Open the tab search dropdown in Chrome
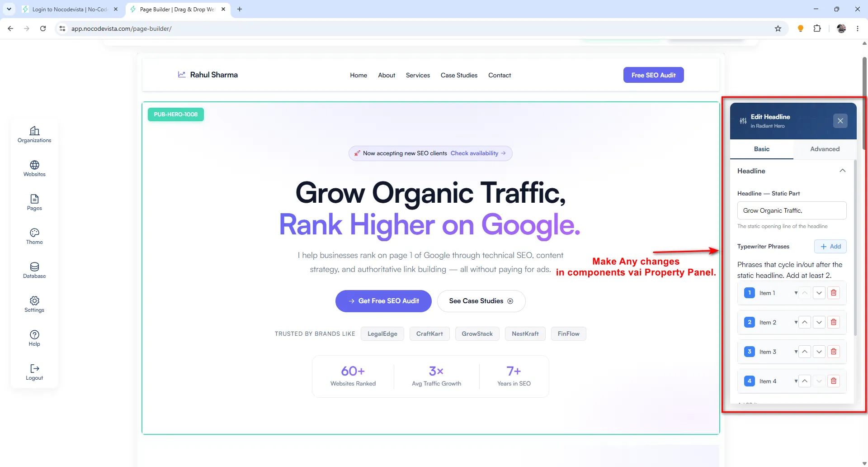This screenshot has width=868, height=467. tap(9, 9)
